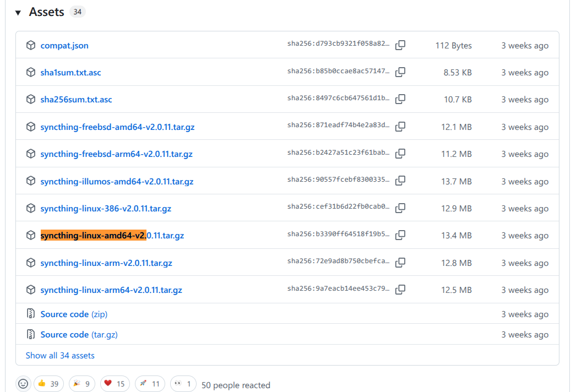571x392 pixels.
Task: Copy the hash for syncthing-linux-arm64 tarball
Action: 400,290
